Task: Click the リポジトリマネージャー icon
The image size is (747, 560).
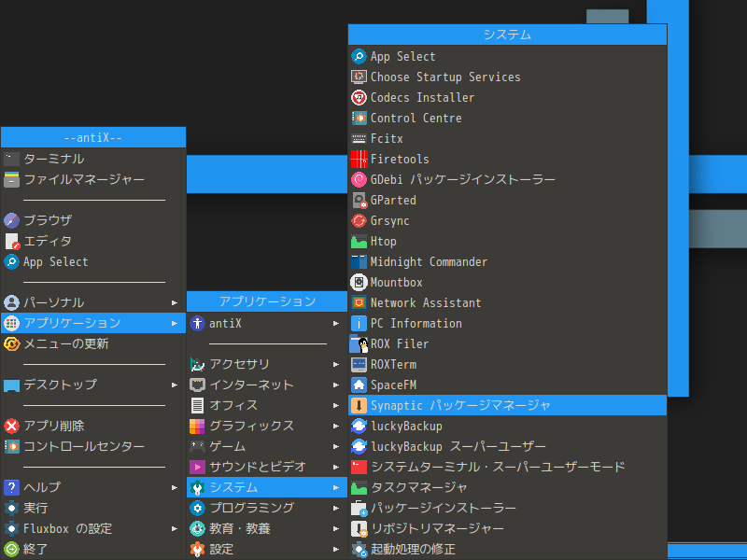Action: coord(359,528)
